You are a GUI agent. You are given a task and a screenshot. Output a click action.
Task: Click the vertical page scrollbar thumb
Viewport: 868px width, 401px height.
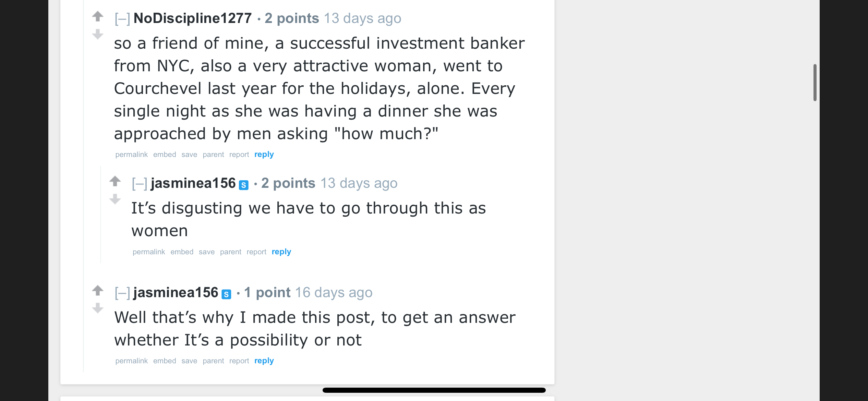point(815,82)
